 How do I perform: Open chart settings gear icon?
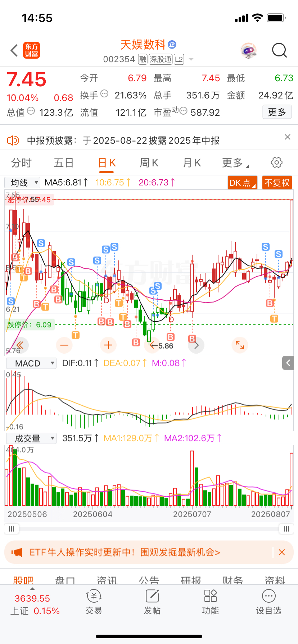tap(276, 162)
